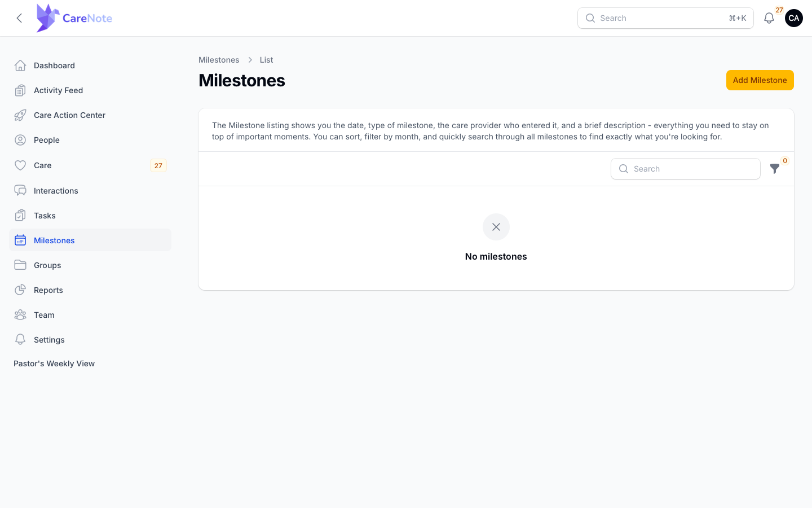Open Pastor's Weekly View
The width and height of the screenshot is (812, 508).
[54, 364]
